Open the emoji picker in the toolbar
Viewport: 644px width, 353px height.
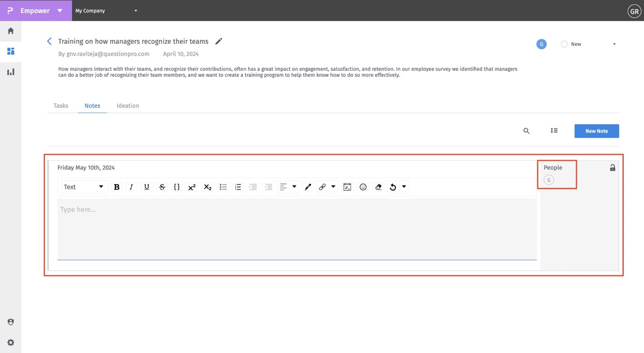pos(363,187)
